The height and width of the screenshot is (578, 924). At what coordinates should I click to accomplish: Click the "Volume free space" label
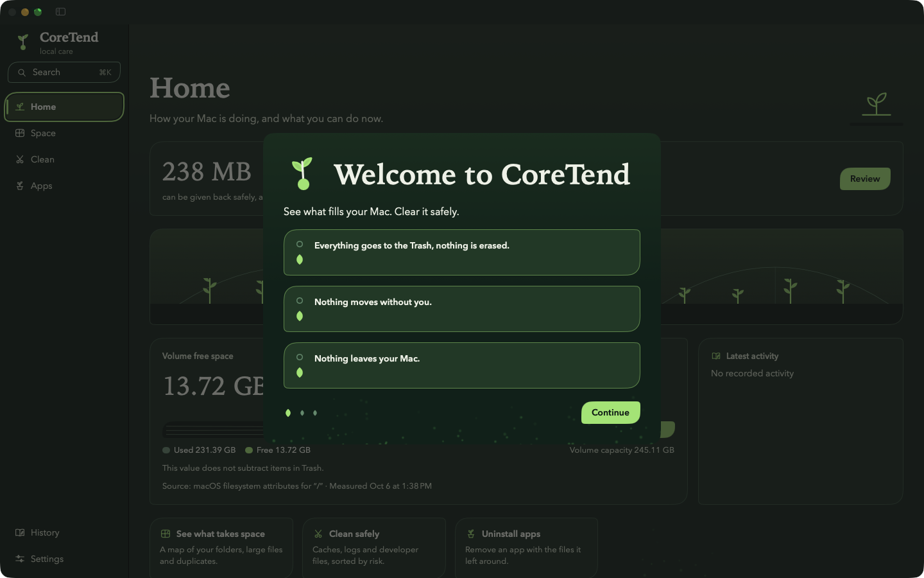(x=198, y=356)
